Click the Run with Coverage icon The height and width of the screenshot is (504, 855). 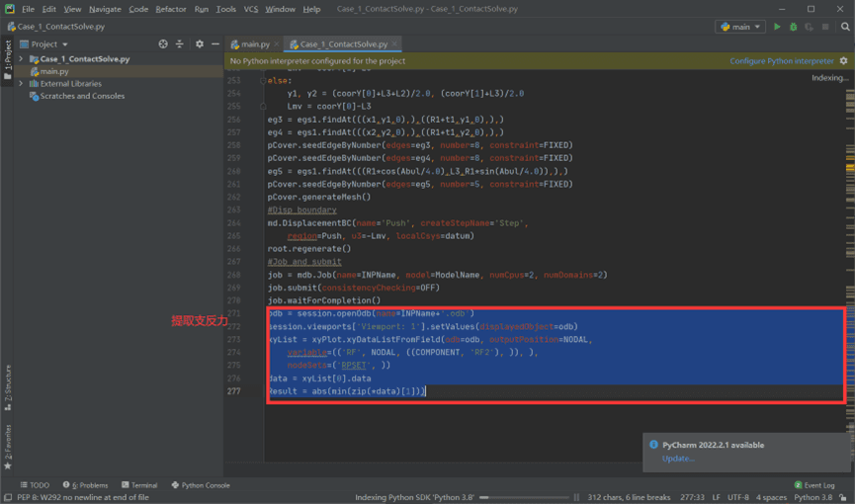[810, 26]
